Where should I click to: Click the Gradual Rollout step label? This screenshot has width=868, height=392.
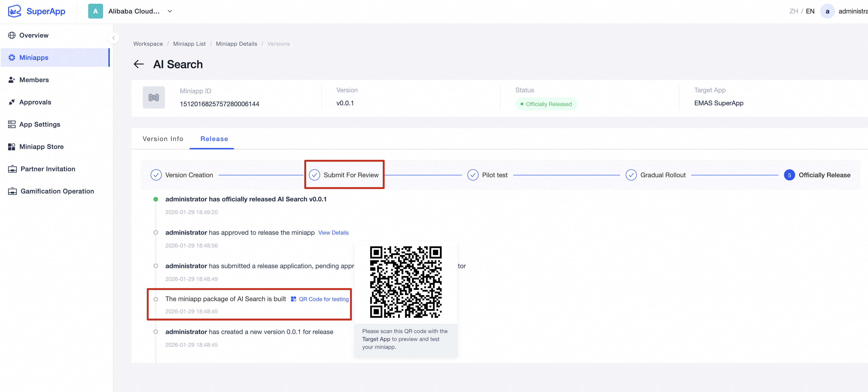(663, 175)
